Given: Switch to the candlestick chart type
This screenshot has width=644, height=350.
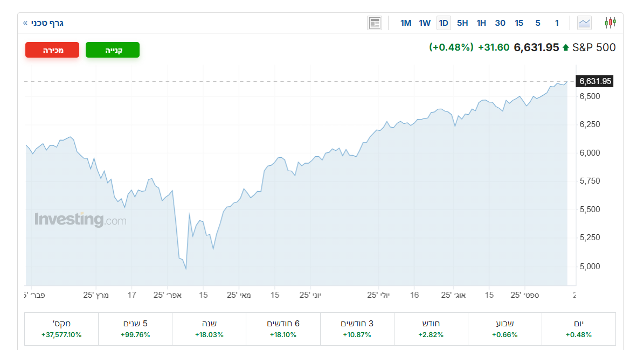Looking at the screenshot, I should click(x=610, y=23).
